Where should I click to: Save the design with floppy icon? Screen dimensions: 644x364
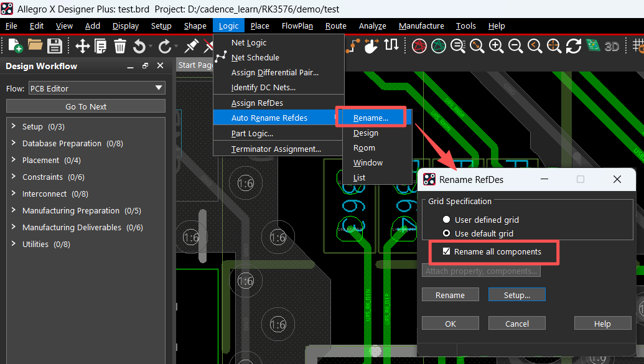[54, 45]
